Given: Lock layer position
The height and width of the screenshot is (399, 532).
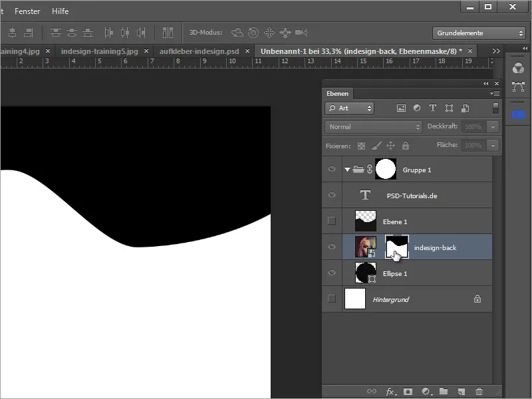Looking at the screenshot, I should pyautogui.click(x=390, y=146).
